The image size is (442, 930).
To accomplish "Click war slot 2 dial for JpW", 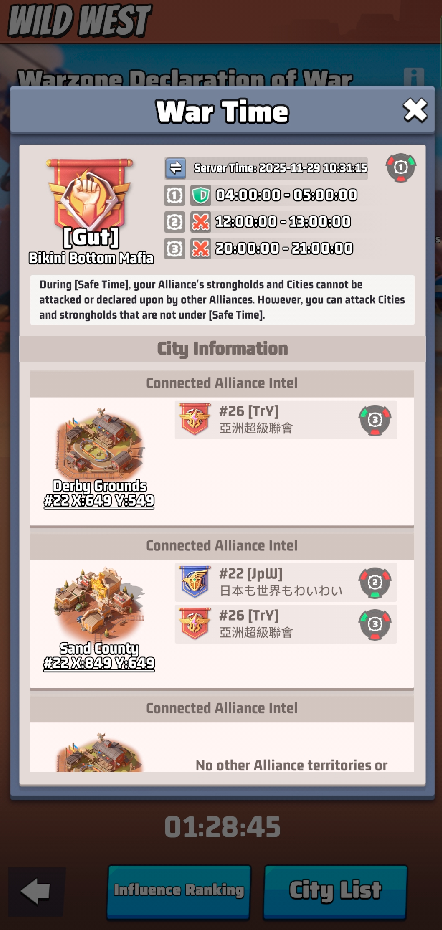I will pos(375,582).
